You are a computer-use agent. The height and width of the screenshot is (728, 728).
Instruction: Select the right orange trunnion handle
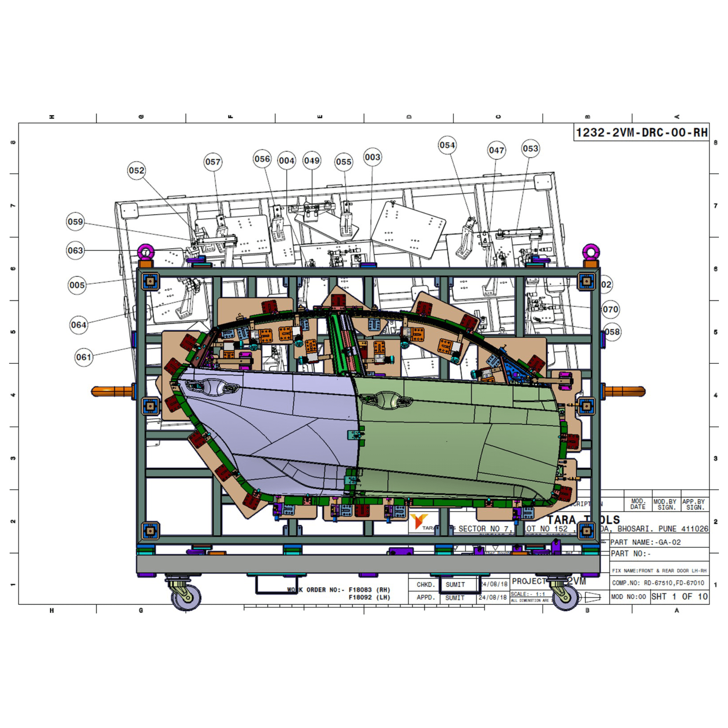624,391
